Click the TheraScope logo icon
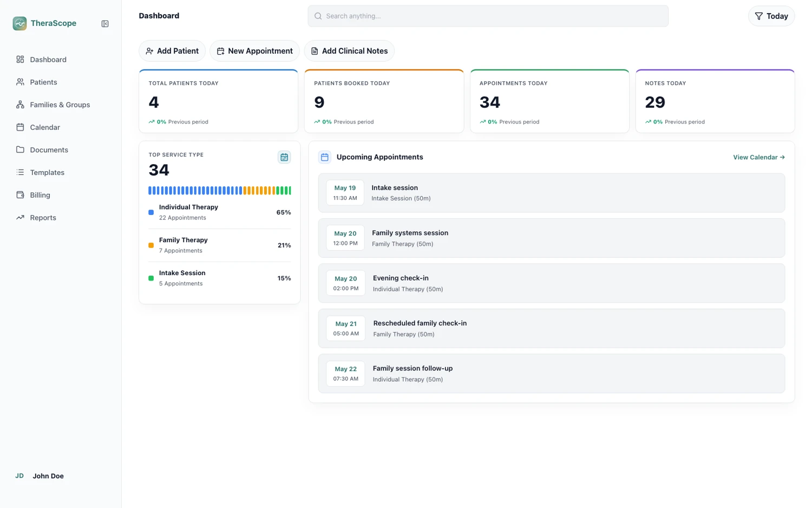 (x=20, y=23)
